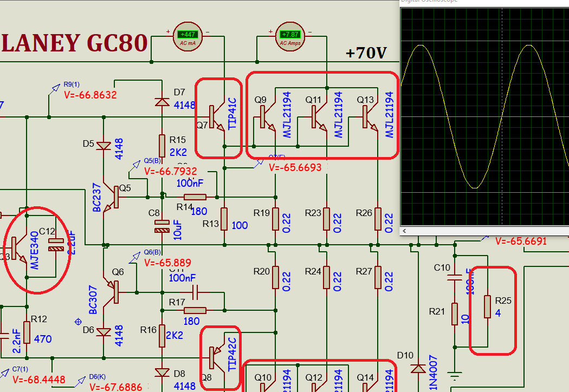The width and height of the screenshot is (569, 392).
Task: Select the D6 4148 diode symbol
Action: [104, 332]
